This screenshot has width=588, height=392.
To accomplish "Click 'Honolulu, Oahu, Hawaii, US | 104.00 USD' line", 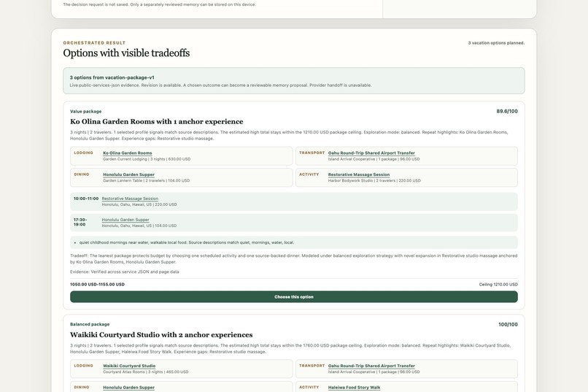I will 139,226.
